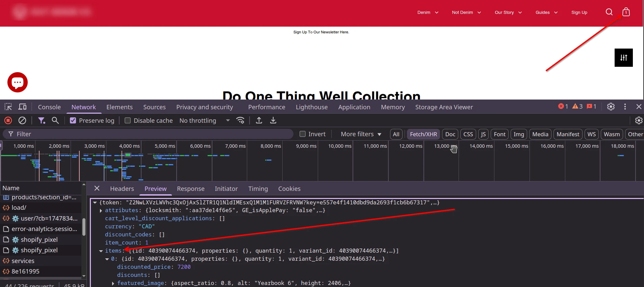The image size is (644, 287).
Task: Click the 13,000 ms timeline marker
Action: click(x=445, y=146)
